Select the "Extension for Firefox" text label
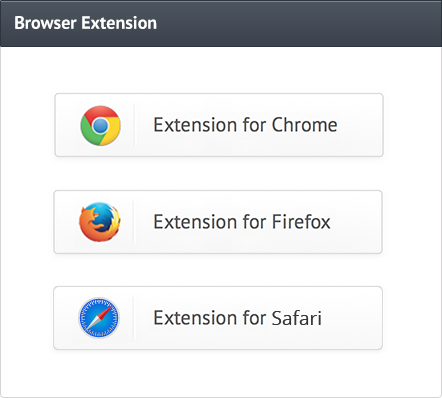 242,222
